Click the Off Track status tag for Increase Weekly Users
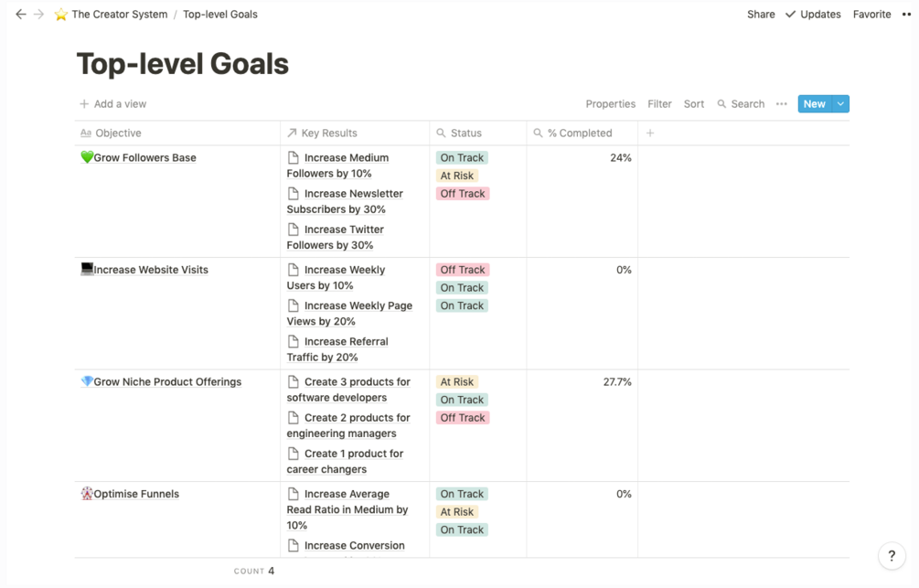 pos(463,270)
